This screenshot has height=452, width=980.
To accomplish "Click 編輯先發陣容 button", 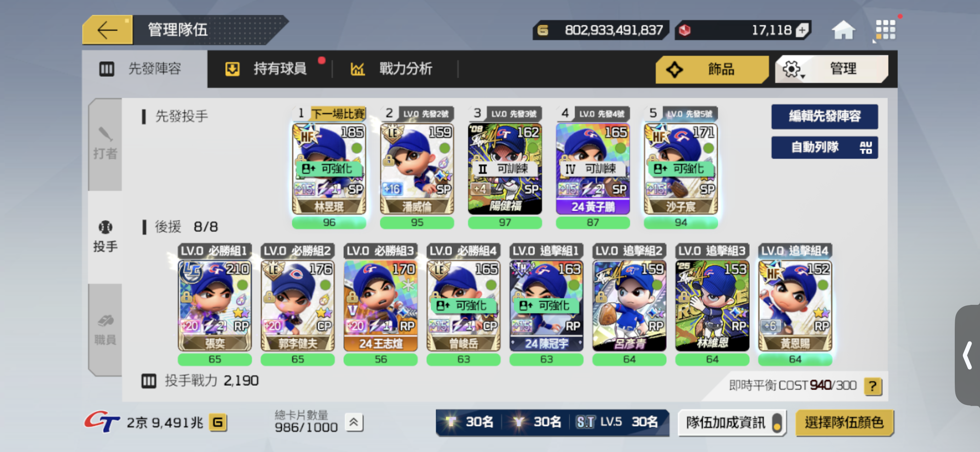I will (x=824, y=116).
